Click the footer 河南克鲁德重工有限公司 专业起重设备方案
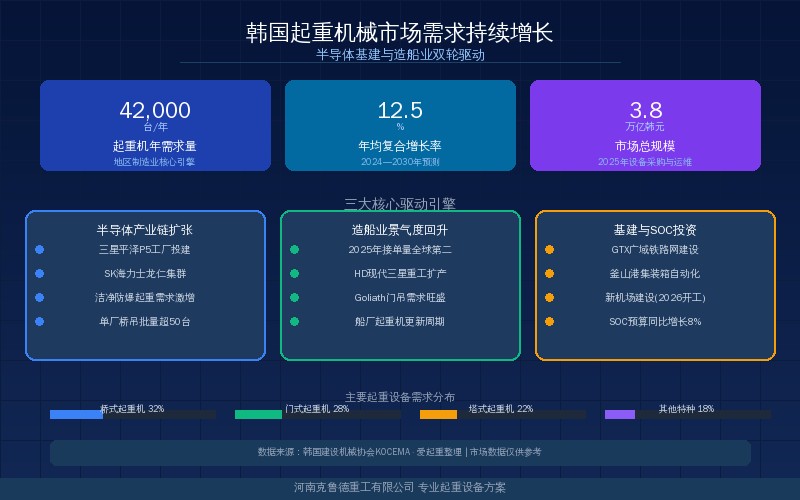The width and height of the screenshot is (800, 500). point(400,488)
